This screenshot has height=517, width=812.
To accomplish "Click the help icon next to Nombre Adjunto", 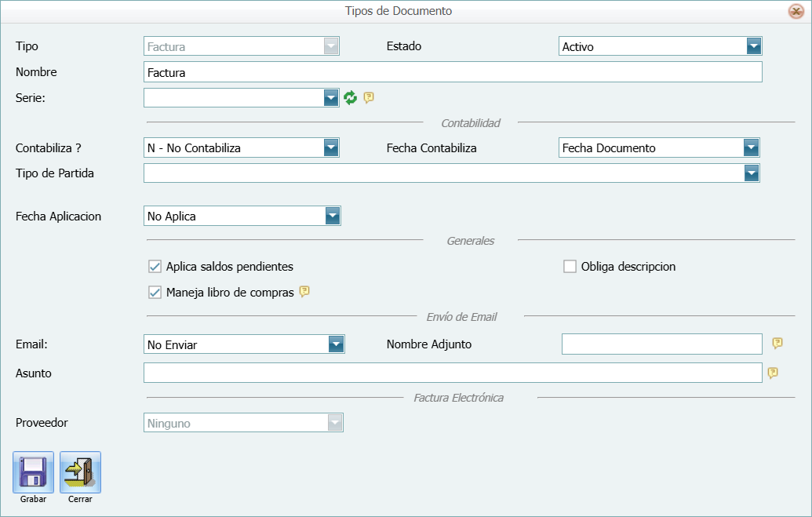I will [x=777, y=344].
